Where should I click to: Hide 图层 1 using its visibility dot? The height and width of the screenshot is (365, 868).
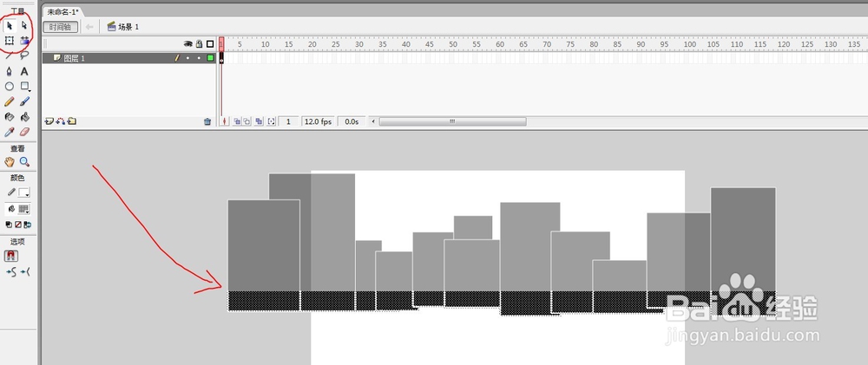[x=187, y=57]
